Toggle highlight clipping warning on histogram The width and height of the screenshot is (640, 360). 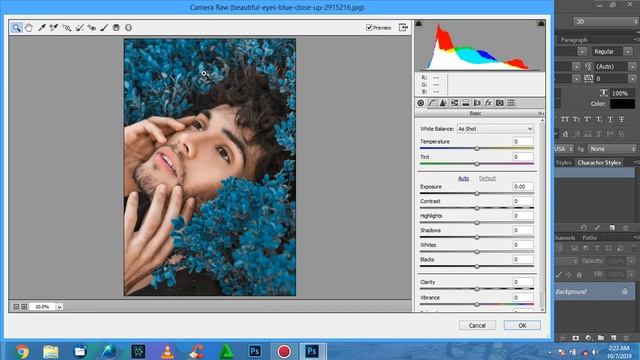tap(541, 23)
